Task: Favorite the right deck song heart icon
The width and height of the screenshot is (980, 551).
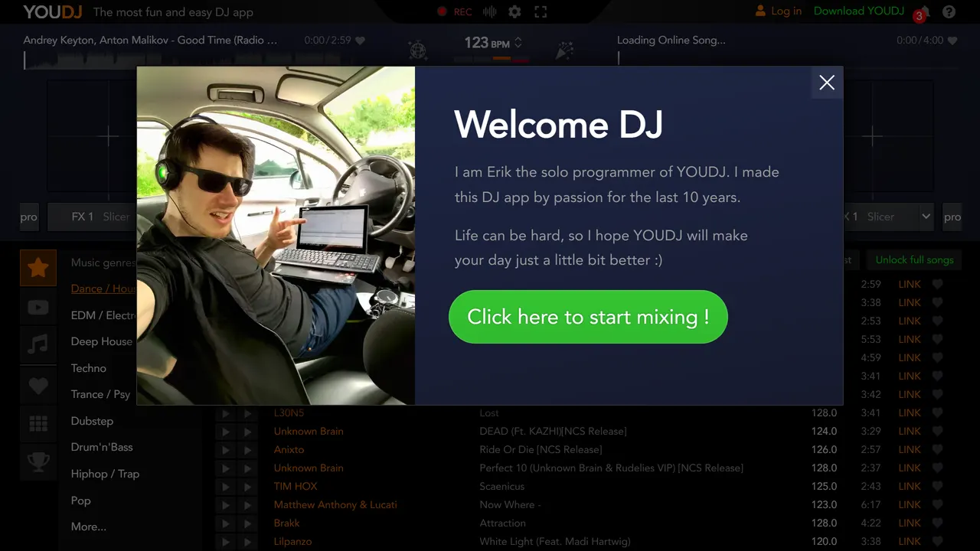Action: tap(952, 40)
